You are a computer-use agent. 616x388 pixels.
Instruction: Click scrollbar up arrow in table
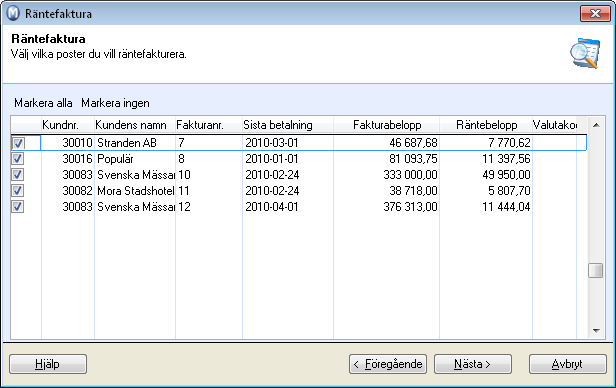pos(596,125)
